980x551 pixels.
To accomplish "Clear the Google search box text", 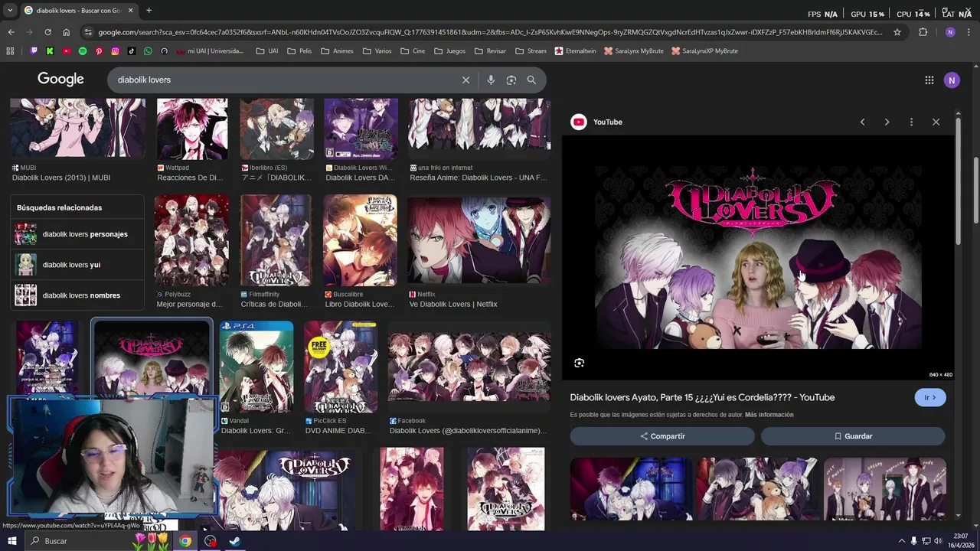I will 465,80.
